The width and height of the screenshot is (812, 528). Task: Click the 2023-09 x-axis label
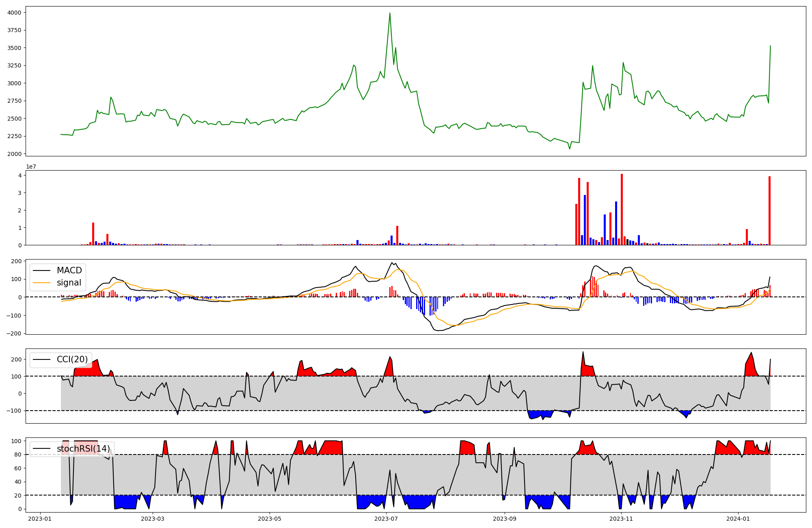coord(504,519)
